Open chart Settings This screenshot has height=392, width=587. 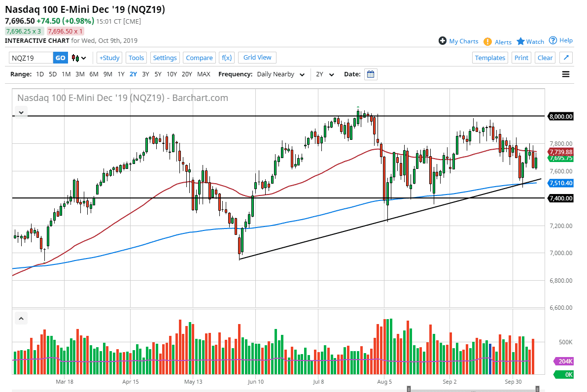pyautogui.click(x=165, y=58)
